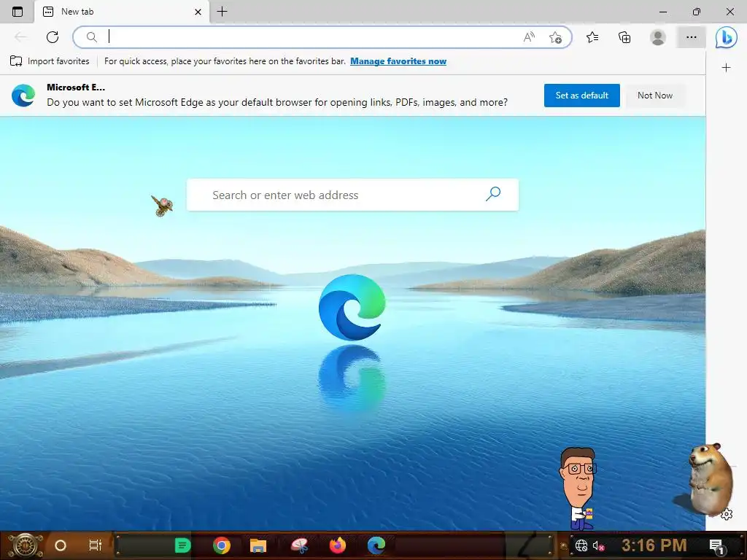Open Task View on taskbar

click(96, 545)
